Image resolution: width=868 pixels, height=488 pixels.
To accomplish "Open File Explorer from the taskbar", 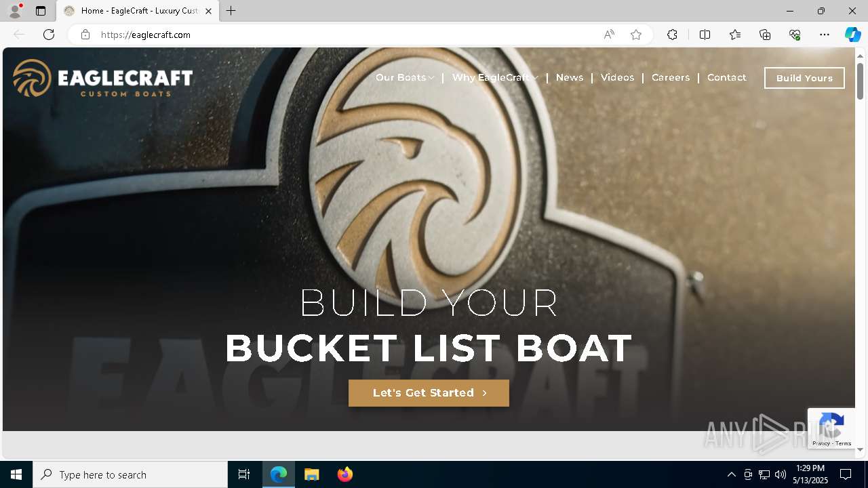I will click(x=312, y=474).
